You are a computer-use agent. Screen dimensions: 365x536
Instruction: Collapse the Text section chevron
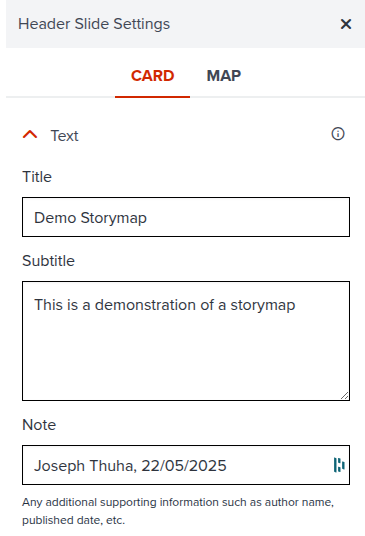(30, 135)
